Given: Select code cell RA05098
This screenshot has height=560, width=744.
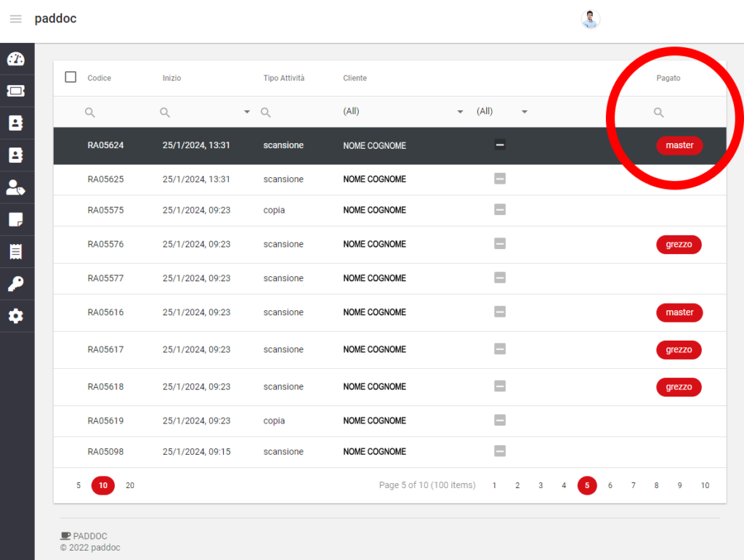Looking at the screenshot, I should pos(105,452).
